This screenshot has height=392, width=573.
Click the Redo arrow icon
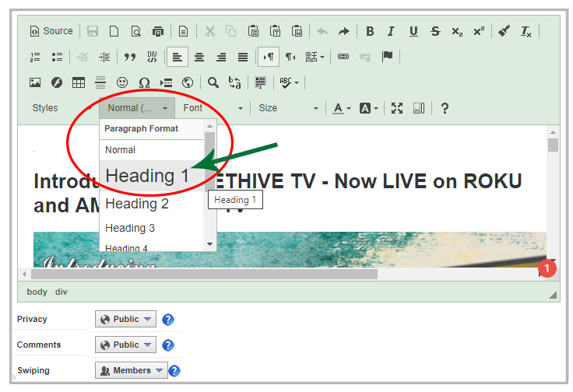(343, 31)
